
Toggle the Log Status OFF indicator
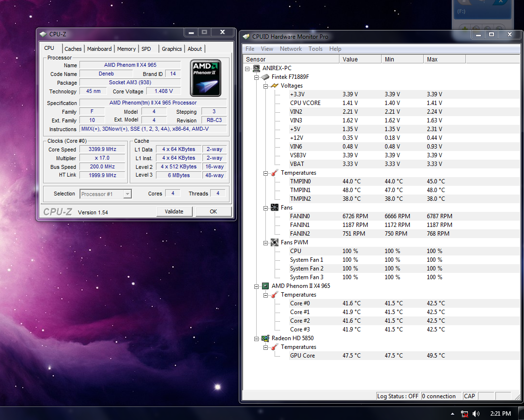click(x=398, y=396)
